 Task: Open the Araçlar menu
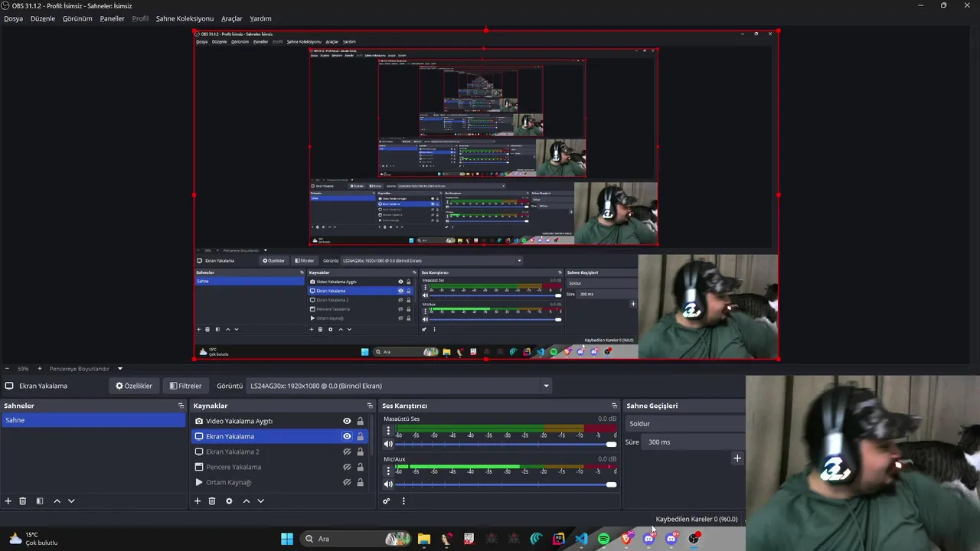coord(232,18)
